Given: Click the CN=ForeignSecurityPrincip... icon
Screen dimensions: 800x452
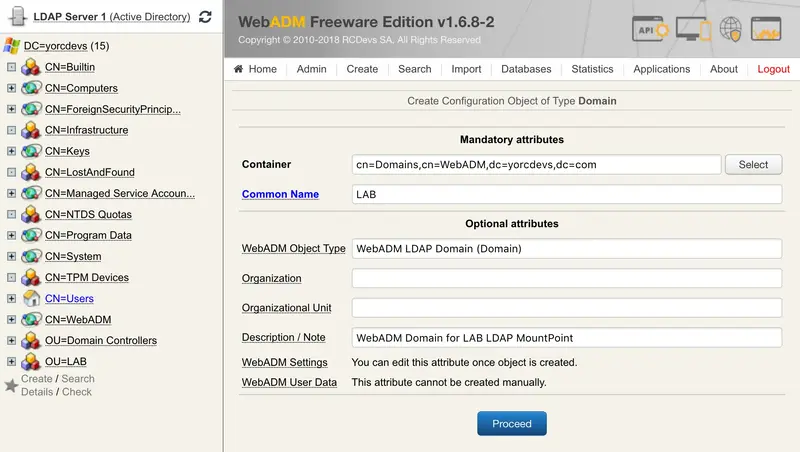Looking at the screenshot, I should pos(31,109).
